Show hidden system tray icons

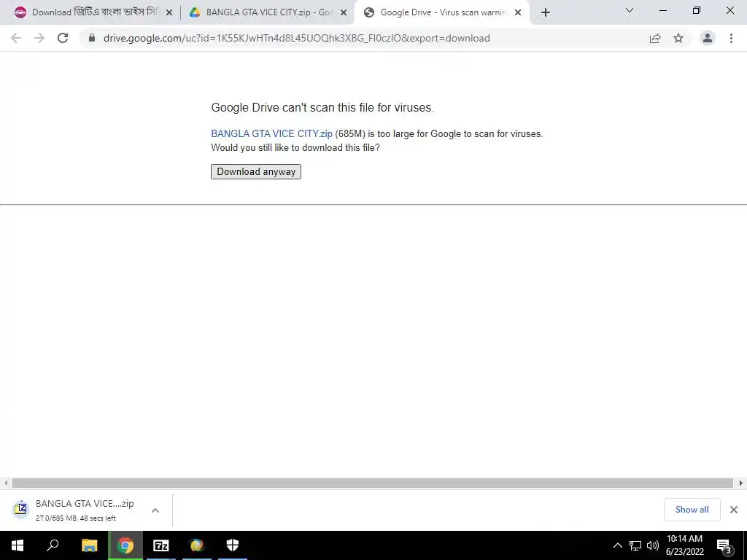[617, 545]
